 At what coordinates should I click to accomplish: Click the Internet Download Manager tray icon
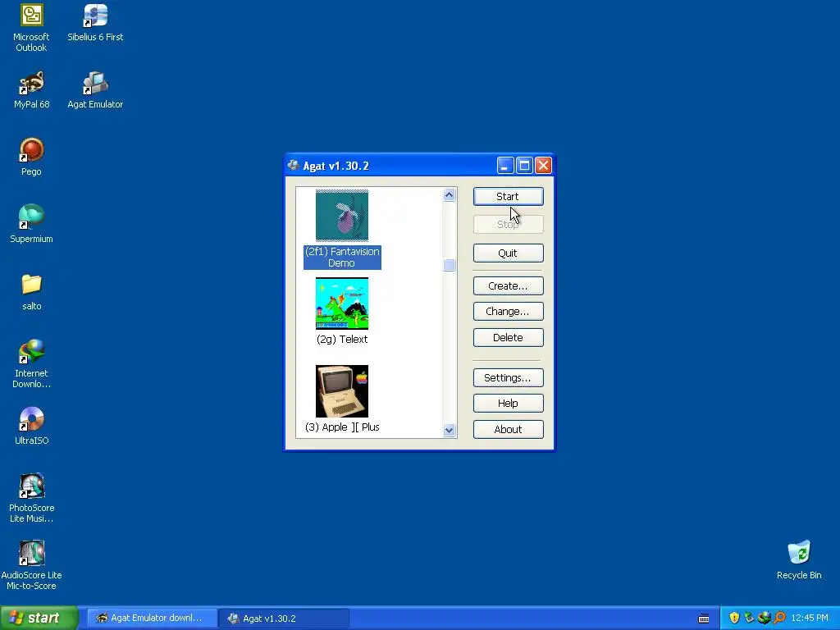(x=764, y=618)
